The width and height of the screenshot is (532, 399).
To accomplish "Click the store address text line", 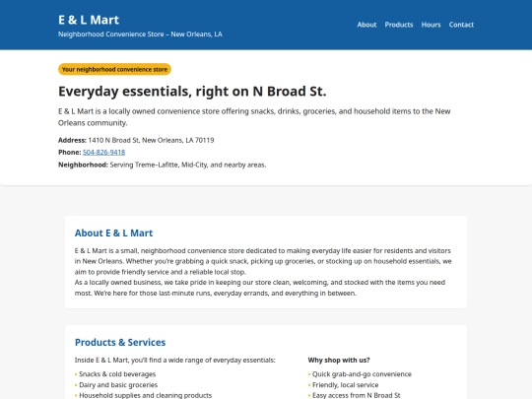I will (136, 140).
